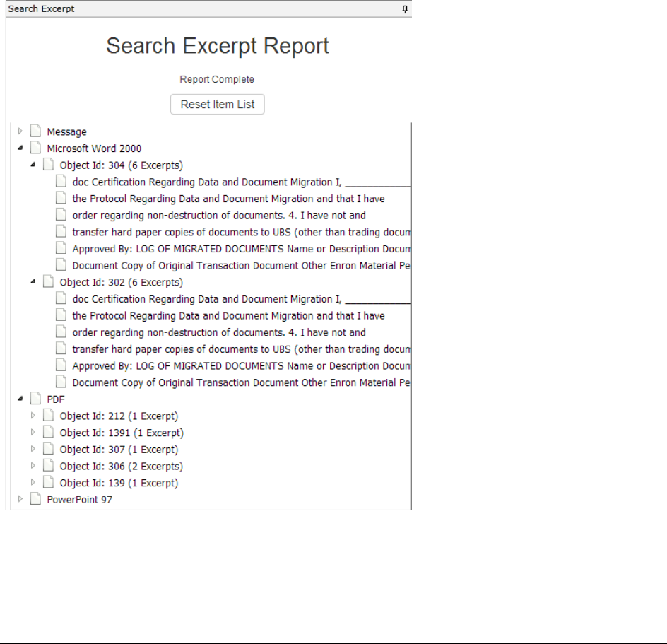Expand the Message node

[x=20, y=131]
